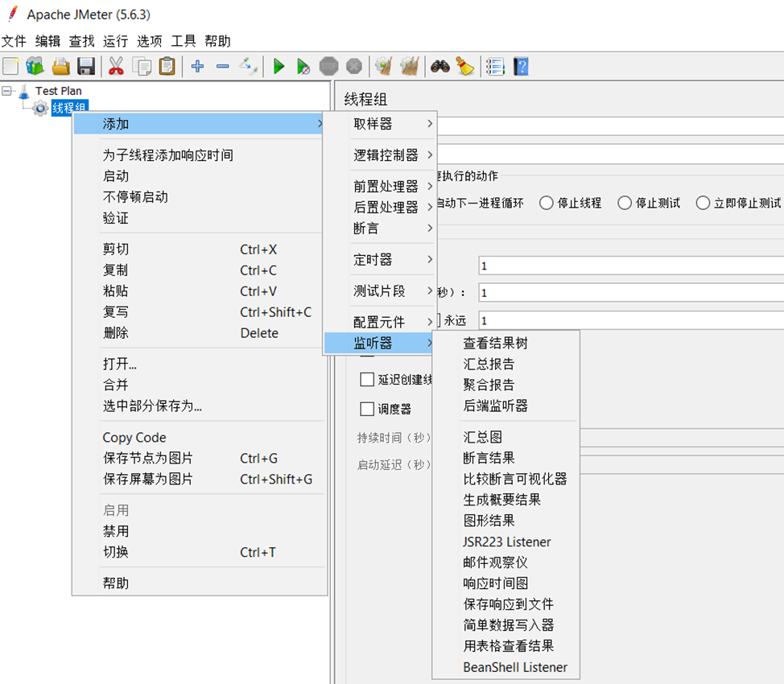Click the Collapse All minus icon
Screen dimensions: 784x684
click(222, 66)
